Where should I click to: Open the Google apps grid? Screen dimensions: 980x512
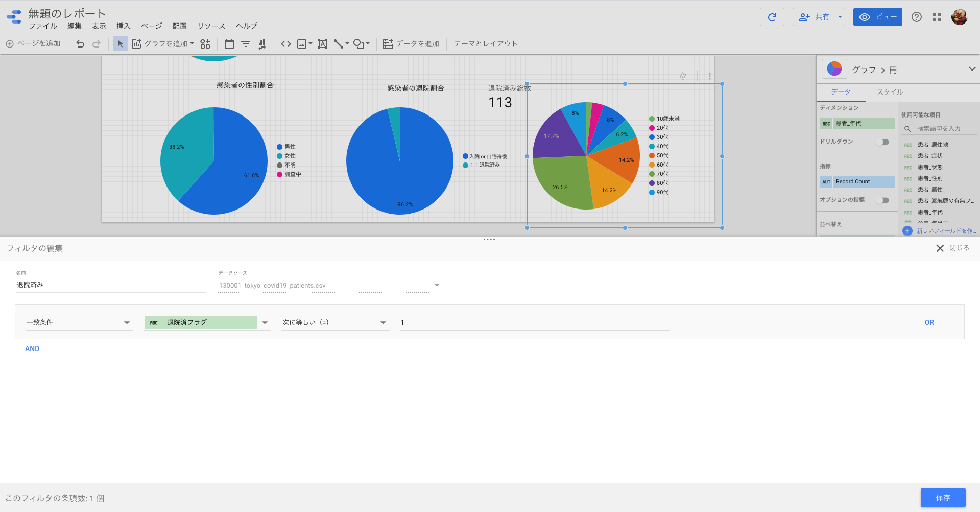pos(937,17)
